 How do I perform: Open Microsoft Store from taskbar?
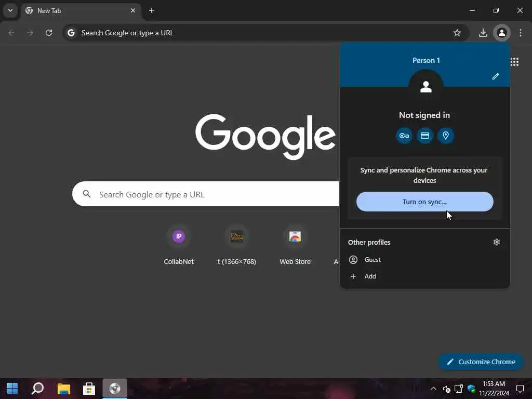[89, 389]
